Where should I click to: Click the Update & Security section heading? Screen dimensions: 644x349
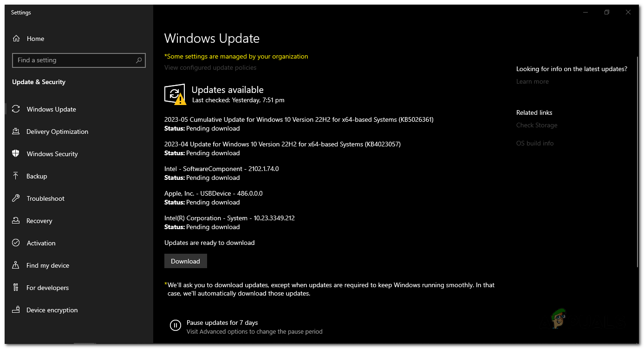pyautogui.click(x=39, y=82)
